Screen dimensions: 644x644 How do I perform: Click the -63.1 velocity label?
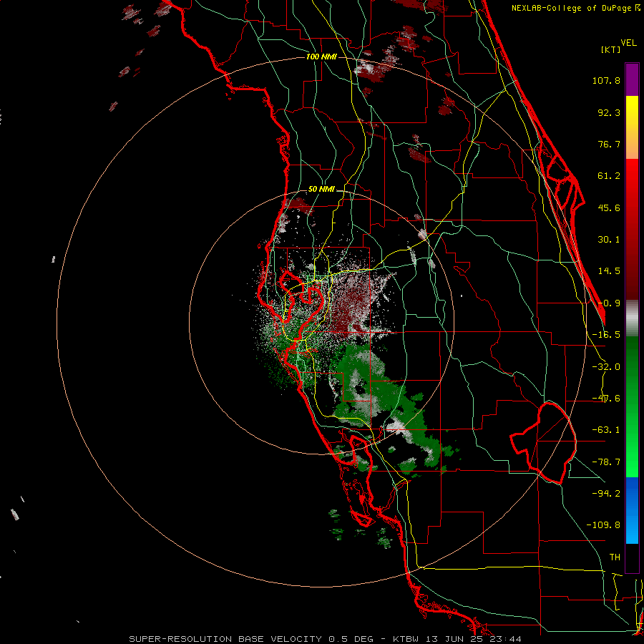[x=606, y=430]
